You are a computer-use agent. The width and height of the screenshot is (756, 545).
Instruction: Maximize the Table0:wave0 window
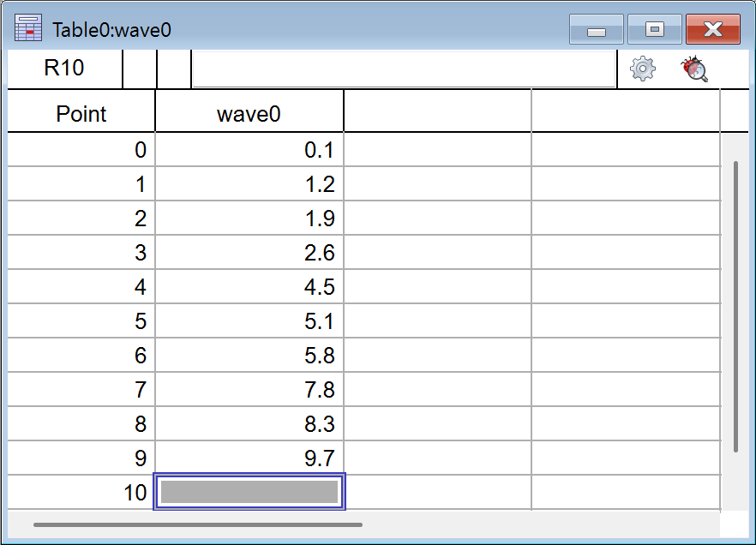(x=654, y=30)
